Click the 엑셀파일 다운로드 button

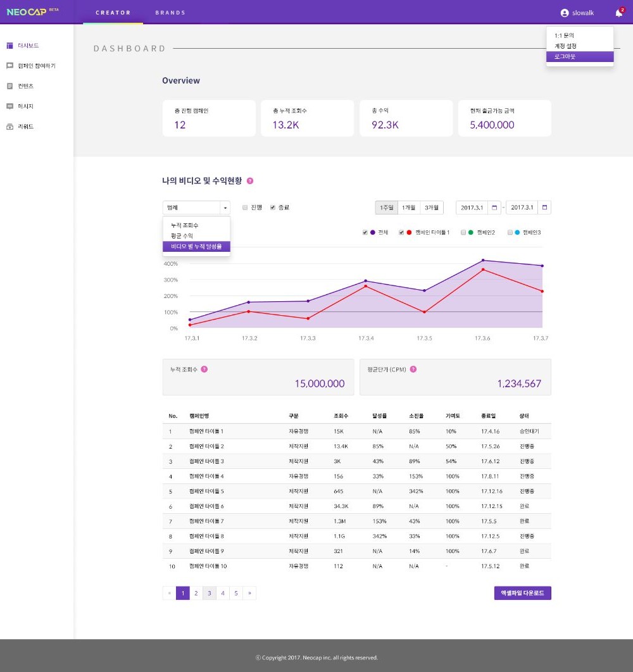click(522, 593)
